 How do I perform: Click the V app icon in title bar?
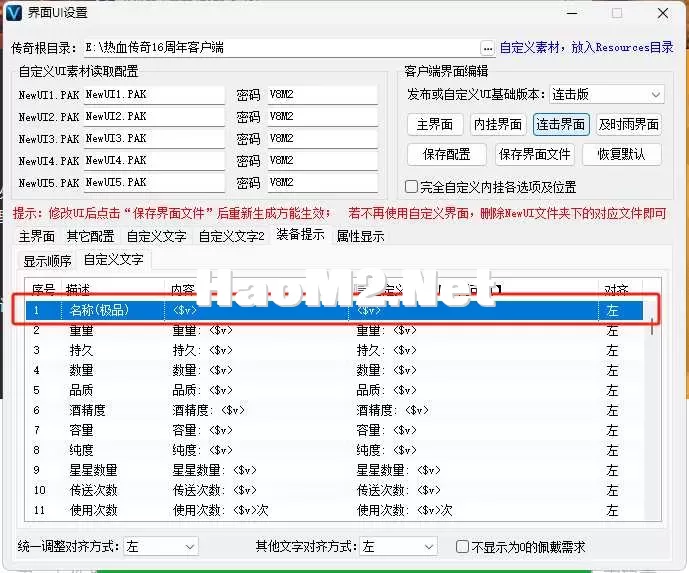click(14, 13)
